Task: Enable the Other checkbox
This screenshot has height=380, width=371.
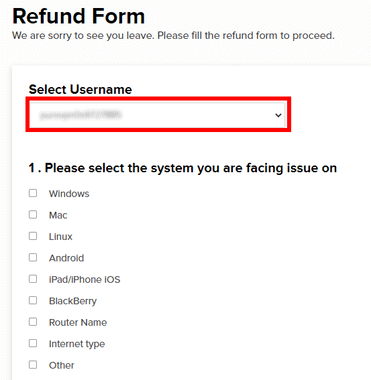Action: (x=33, y=365)
